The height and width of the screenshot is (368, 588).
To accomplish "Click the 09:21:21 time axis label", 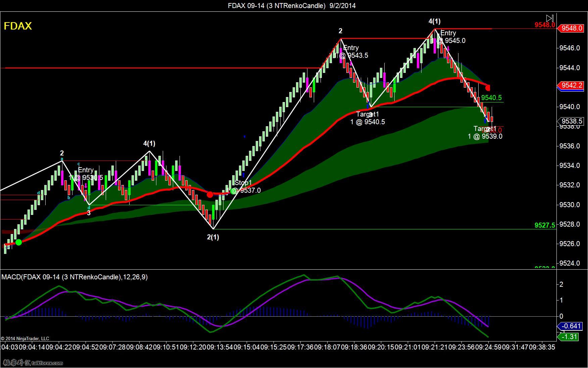I will coord(434,347).
